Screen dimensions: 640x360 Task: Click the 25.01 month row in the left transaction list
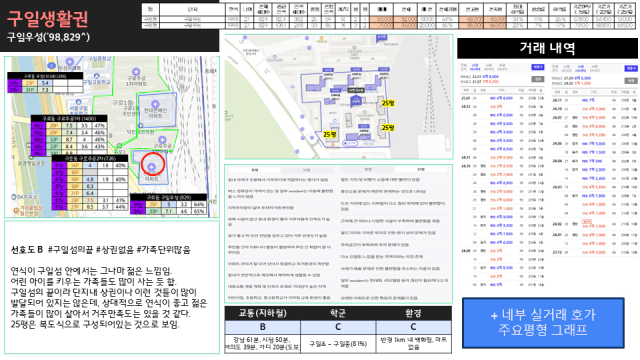[503, 98]
